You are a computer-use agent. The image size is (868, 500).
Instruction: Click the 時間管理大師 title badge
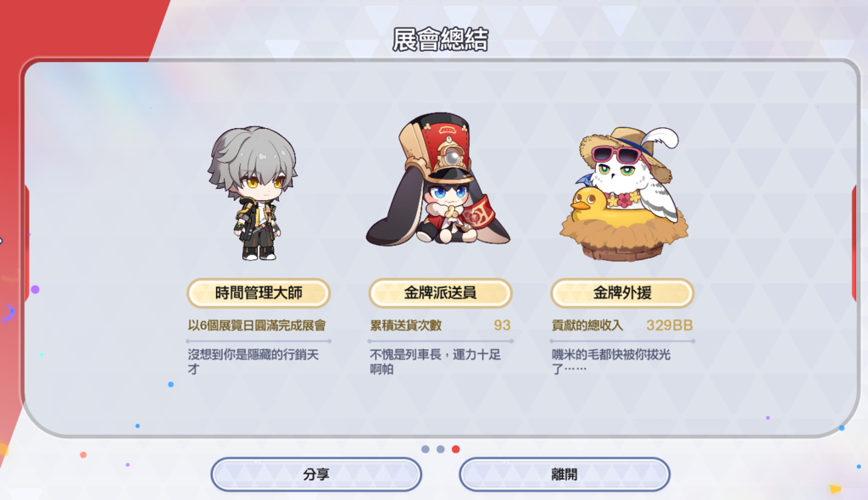(x=259, y=293)
